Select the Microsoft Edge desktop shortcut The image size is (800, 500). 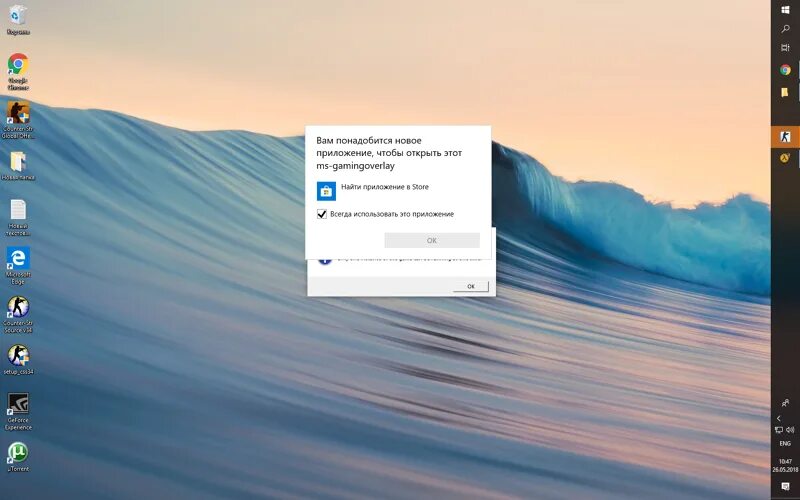(x=18, y=265)
